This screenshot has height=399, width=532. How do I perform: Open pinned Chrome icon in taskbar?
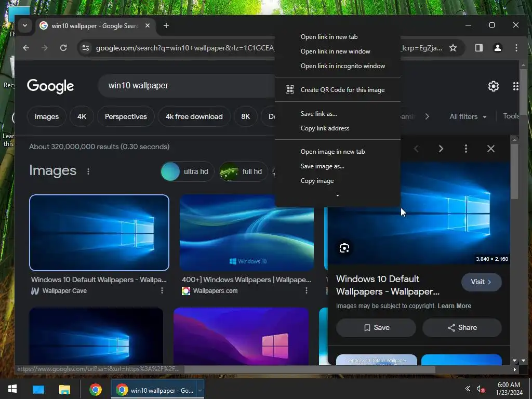pyautogui.click(x=96, y=390)
